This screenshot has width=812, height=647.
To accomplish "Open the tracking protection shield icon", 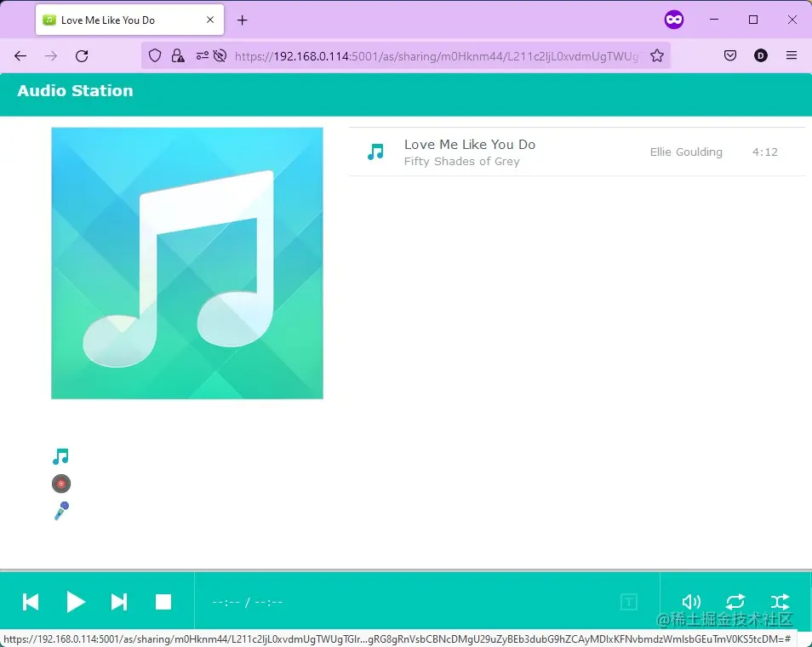I will point(155,56).
